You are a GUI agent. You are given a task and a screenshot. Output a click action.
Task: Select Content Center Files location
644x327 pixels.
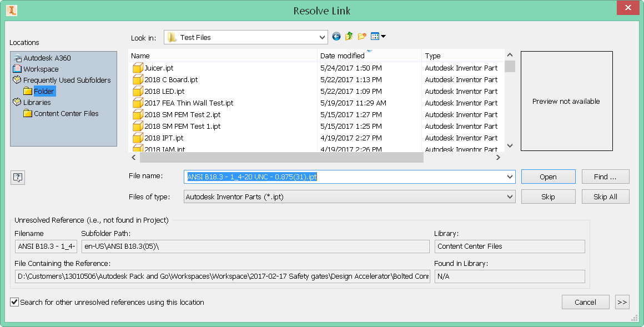[66, 113]
